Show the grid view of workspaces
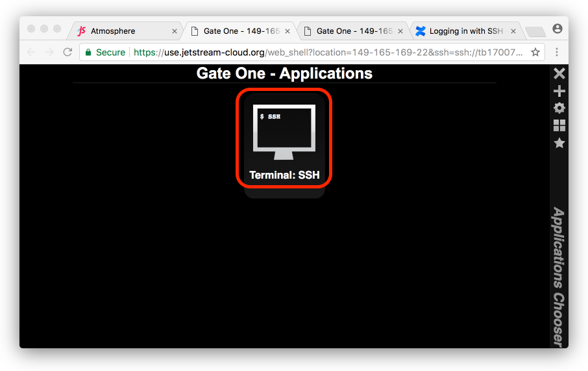The width and height of the screenshot is (588, 371). click(x=559, y=125)
